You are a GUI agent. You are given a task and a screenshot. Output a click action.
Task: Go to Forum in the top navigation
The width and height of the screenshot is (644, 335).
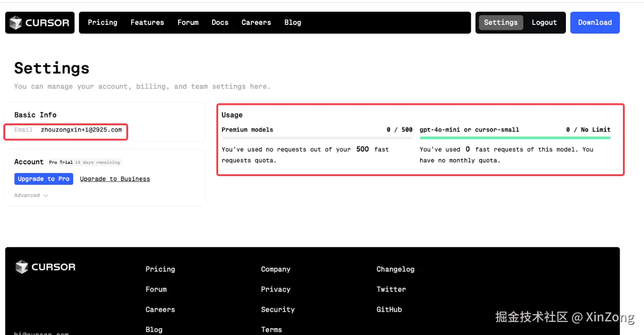coord(188,22)
